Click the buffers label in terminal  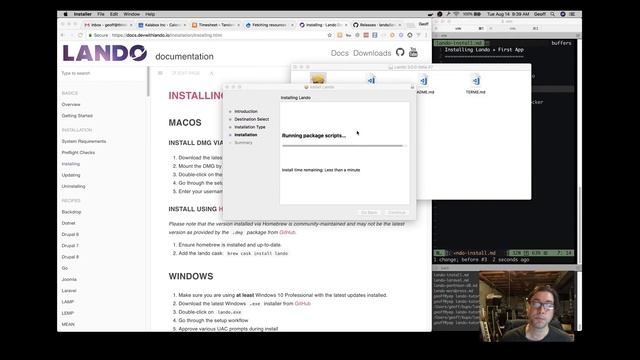tap(562, 43)
